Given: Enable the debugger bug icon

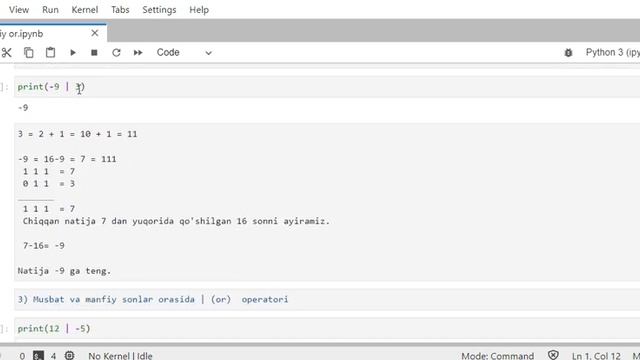Looking at the screenshot, I should click(568, 53).
